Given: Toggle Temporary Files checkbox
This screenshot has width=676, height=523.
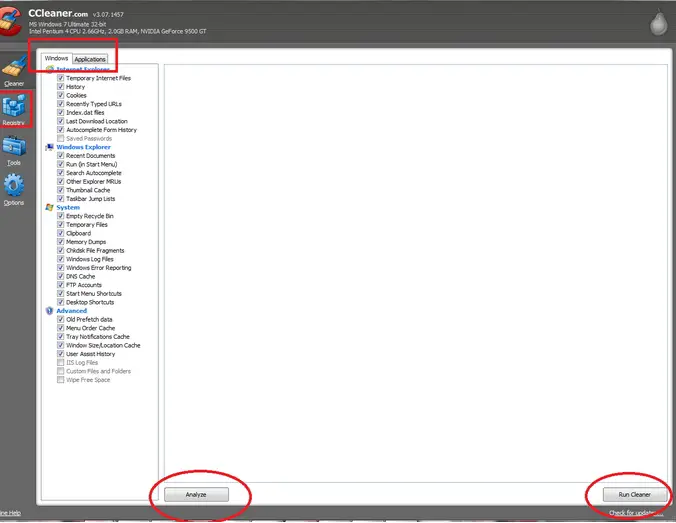Looking at the screenshot, I should click(x=61, y=225).
